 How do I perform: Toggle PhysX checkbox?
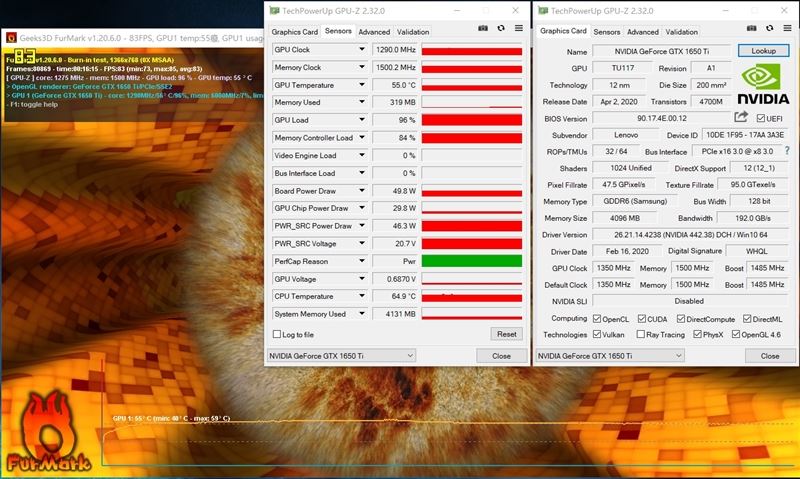click(697, 334)
